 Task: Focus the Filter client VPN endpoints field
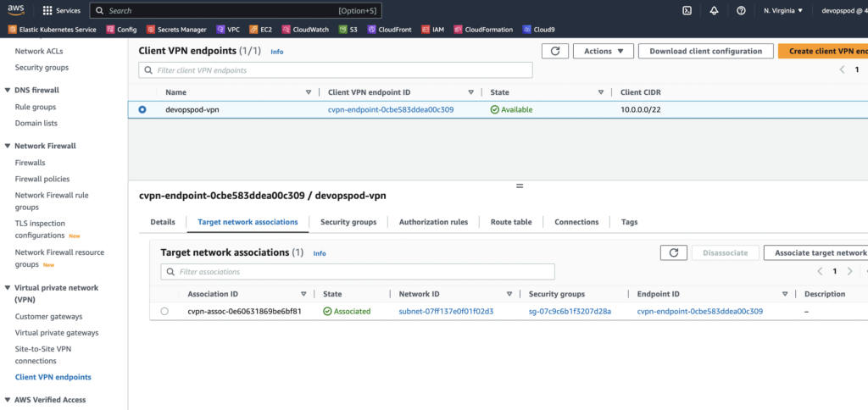pos(336,70)
